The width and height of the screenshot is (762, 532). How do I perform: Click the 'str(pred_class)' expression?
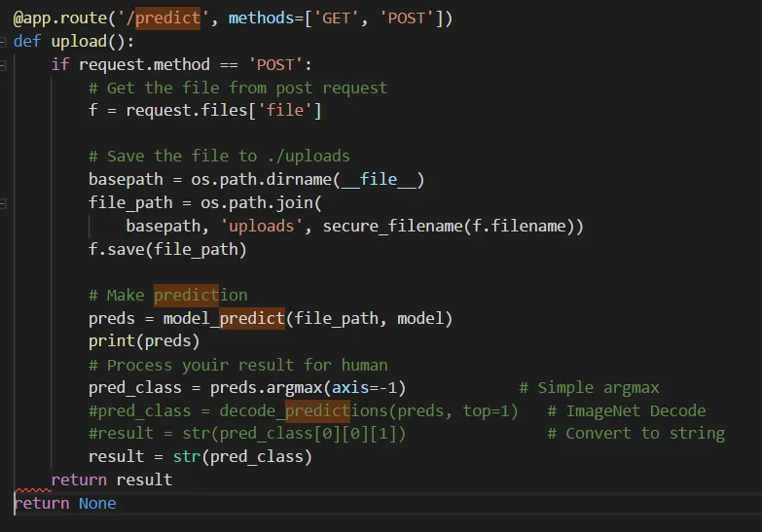click(242, 457)
